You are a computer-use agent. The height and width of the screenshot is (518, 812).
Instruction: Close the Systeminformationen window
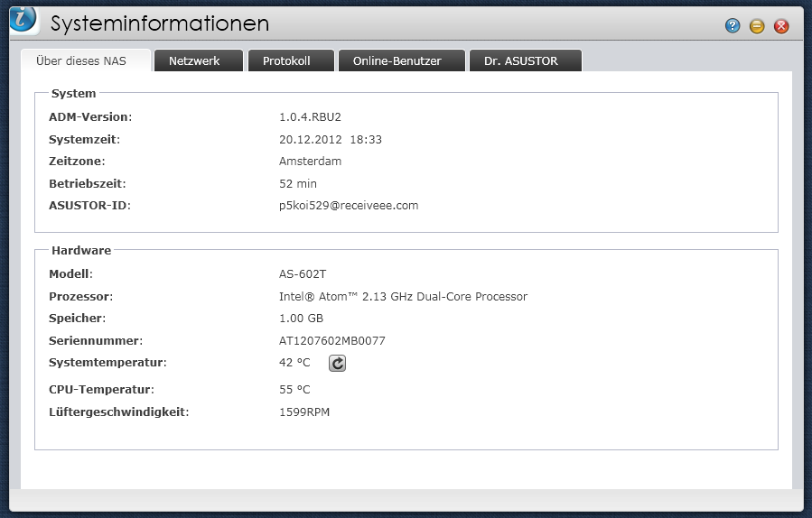pos(781,26)
